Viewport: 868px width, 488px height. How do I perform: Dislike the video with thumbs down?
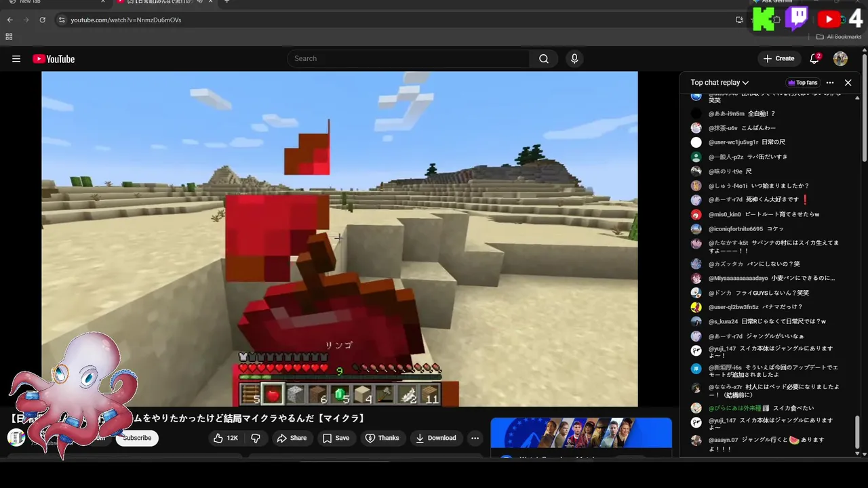[256, 438]
